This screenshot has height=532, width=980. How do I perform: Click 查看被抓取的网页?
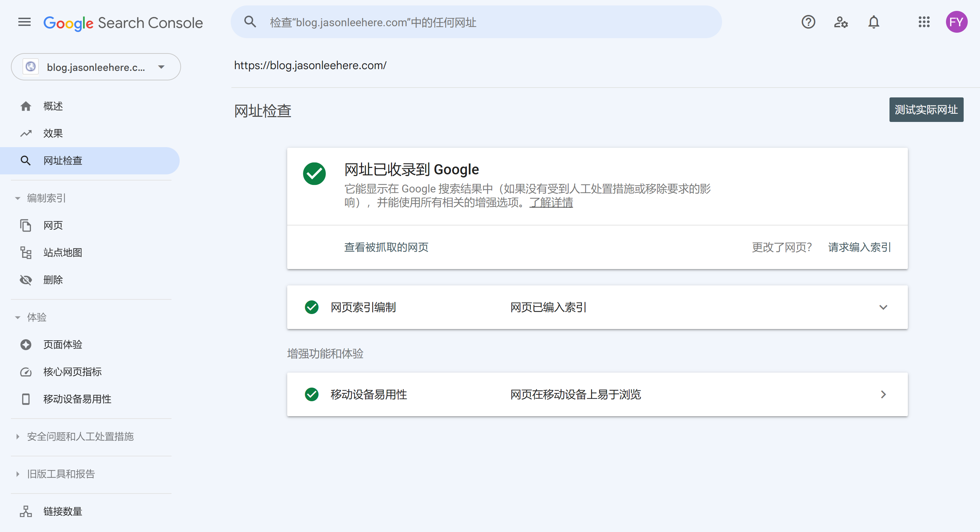click(386, 247)
